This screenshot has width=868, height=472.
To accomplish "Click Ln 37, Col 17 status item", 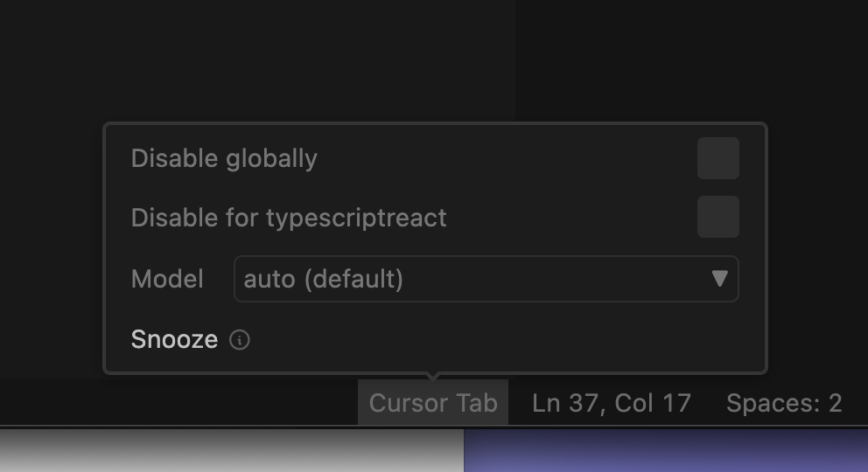I will coord(612,403).
